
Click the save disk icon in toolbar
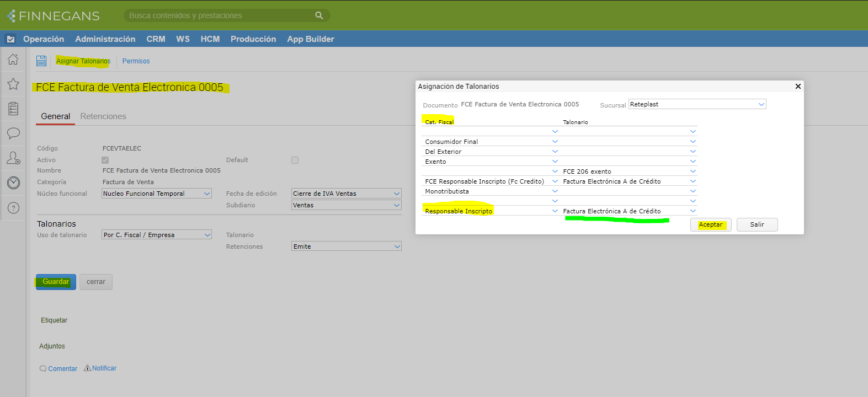tap(41, 61)
